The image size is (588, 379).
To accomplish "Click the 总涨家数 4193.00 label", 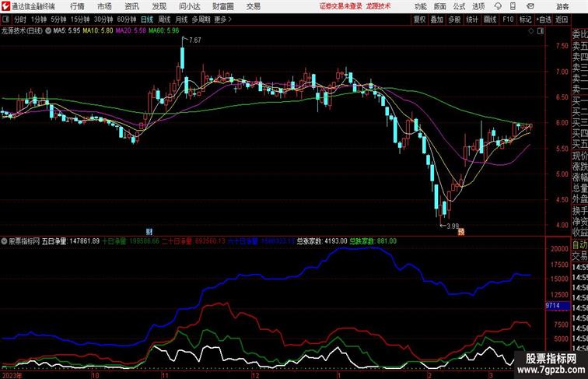I will pos(322,241).
